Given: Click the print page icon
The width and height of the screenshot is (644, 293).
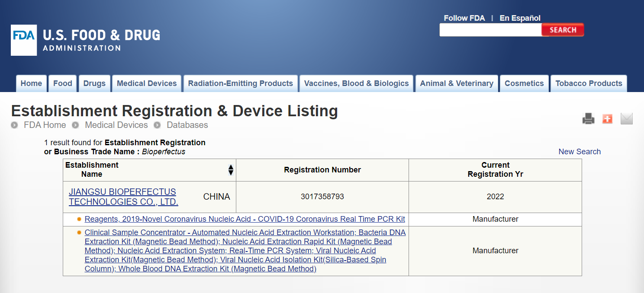Looking at the screenshot, I should coord(588,119).
